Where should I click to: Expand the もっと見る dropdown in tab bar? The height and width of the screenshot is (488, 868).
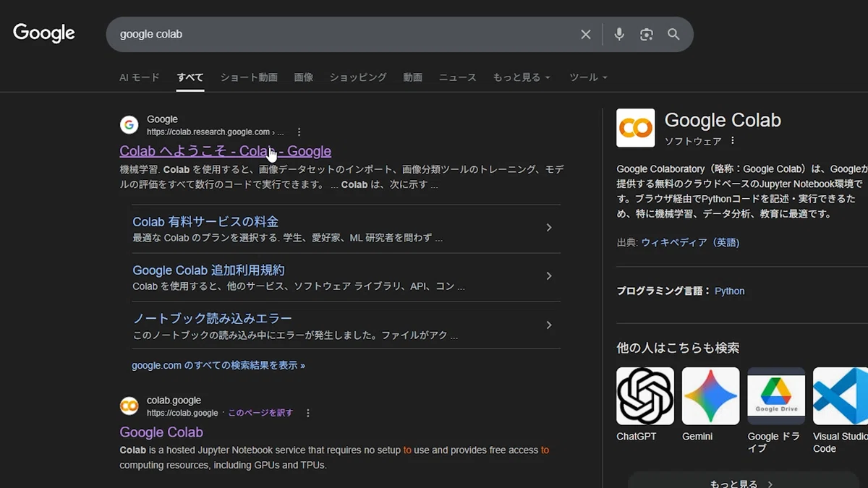pos(522,77)
